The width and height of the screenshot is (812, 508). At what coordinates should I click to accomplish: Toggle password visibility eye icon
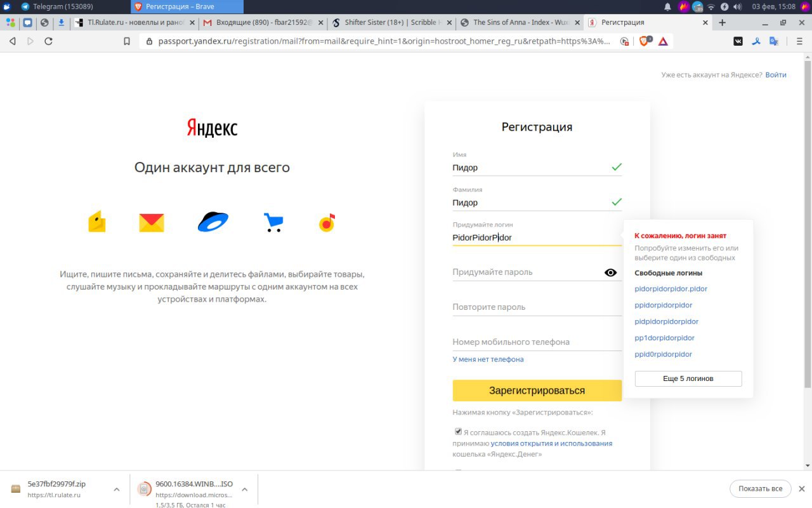click(610, 272)
